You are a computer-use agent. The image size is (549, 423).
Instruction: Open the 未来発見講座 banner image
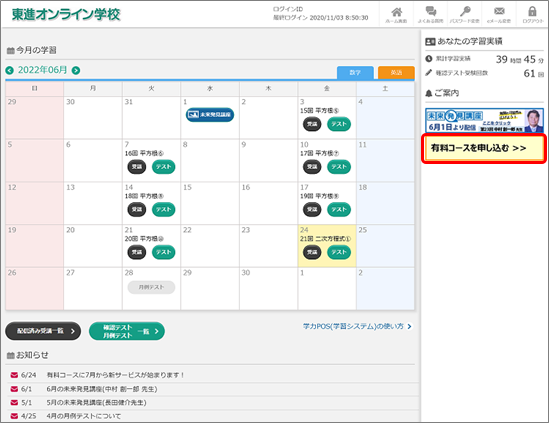click(484, 120)
